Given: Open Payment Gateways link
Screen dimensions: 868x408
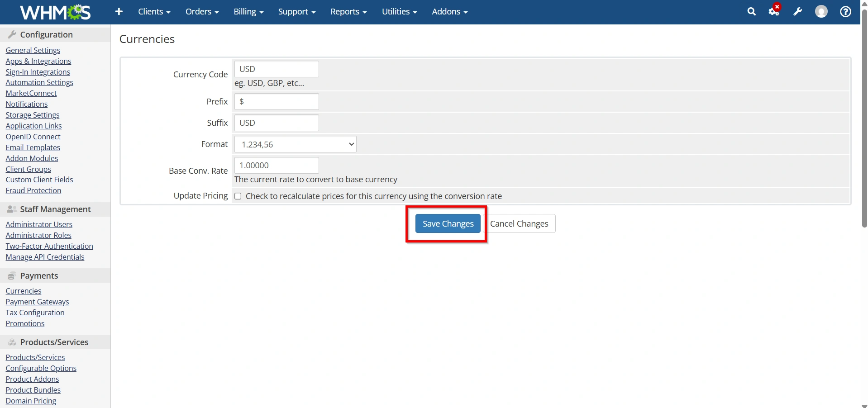Looking at the screenshot, I should 37,302.
